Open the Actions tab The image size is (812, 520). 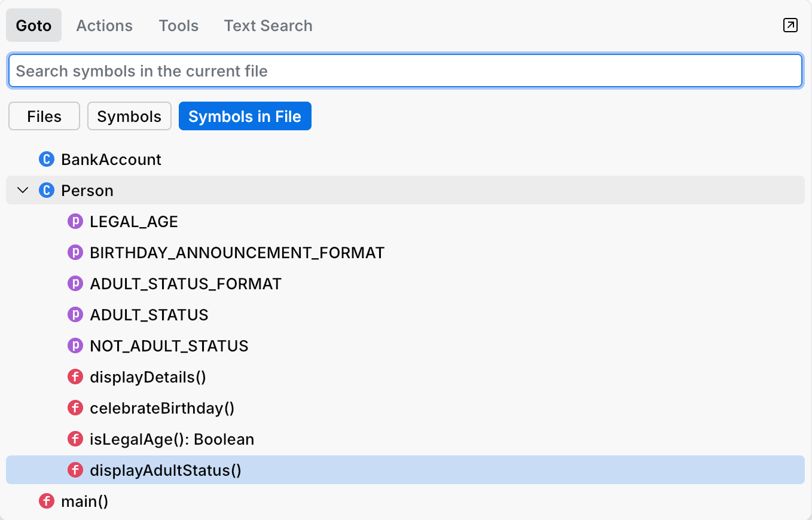(x=104, y=25)
